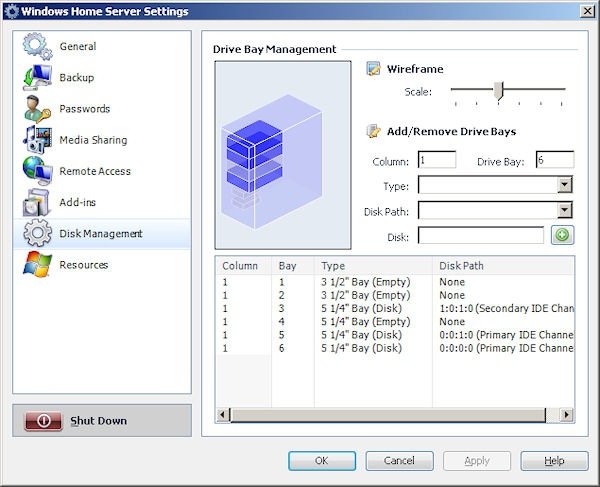The image size is (600, 487).
Task: Click the Media Sharing icon
Action: click(x=37, y=140)
